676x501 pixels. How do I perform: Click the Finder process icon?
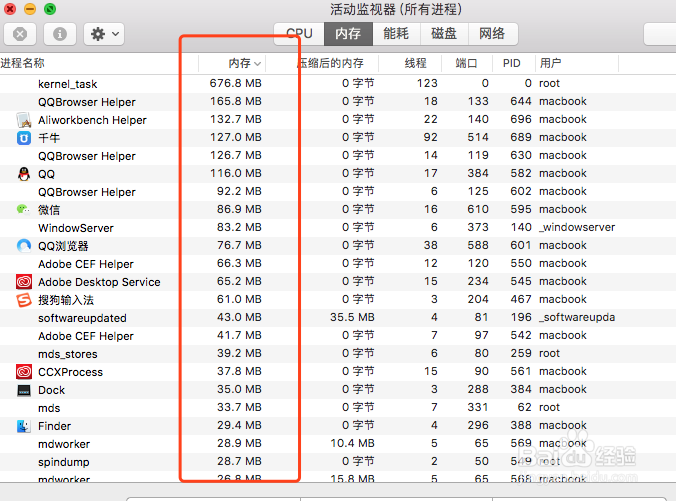pos(24,426)
